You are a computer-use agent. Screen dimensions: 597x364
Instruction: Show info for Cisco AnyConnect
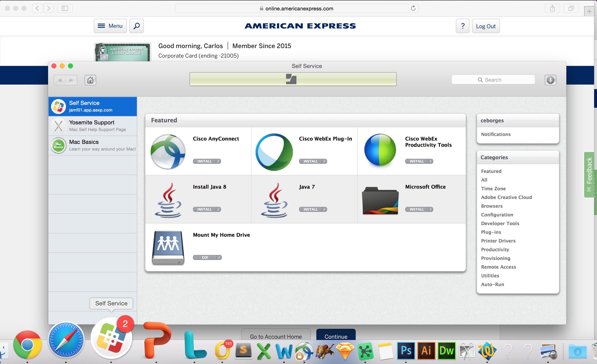tap(218, 161)
